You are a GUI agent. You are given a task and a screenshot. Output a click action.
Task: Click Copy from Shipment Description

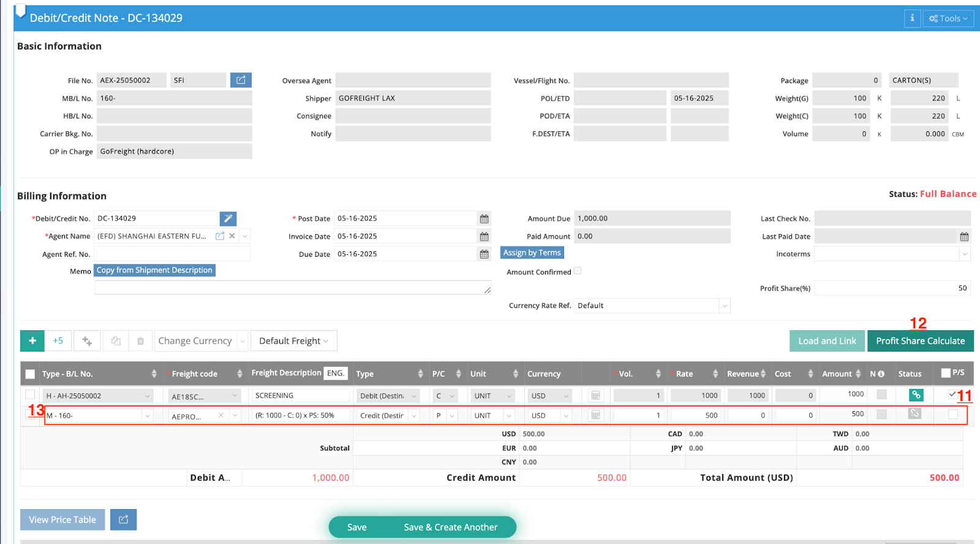click(154, 270)
